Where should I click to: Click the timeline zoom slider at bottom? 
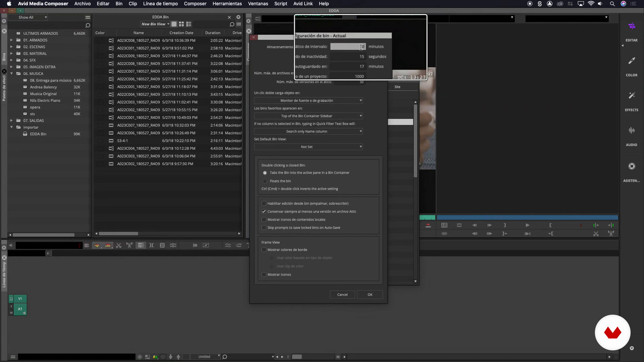tap(297, 357)
